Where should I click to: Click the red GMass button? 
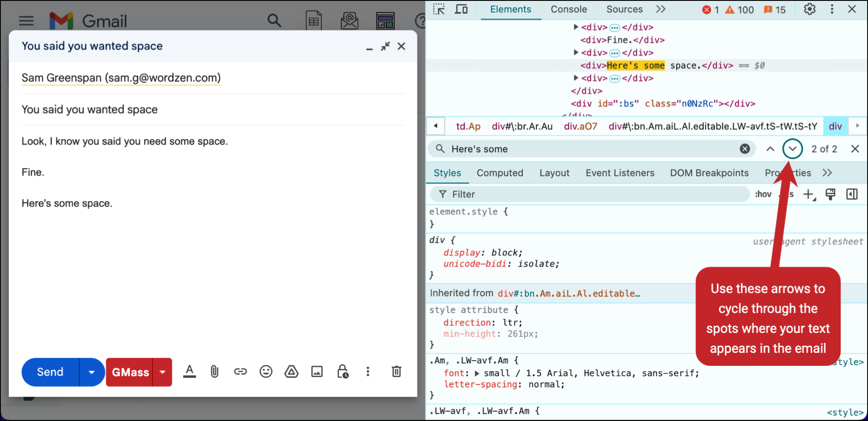[x=130, y=372]
